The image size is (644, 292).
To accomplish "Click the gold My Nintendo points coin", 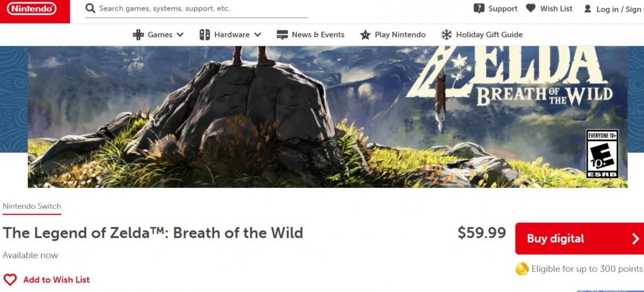I will [x=522, y=269].
